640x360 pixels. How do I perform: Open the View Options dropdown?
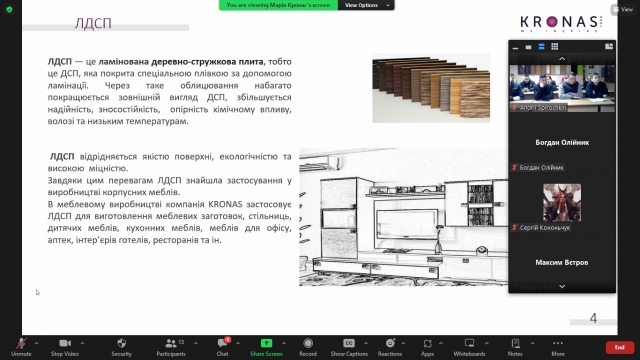click(x=366, y=5)
